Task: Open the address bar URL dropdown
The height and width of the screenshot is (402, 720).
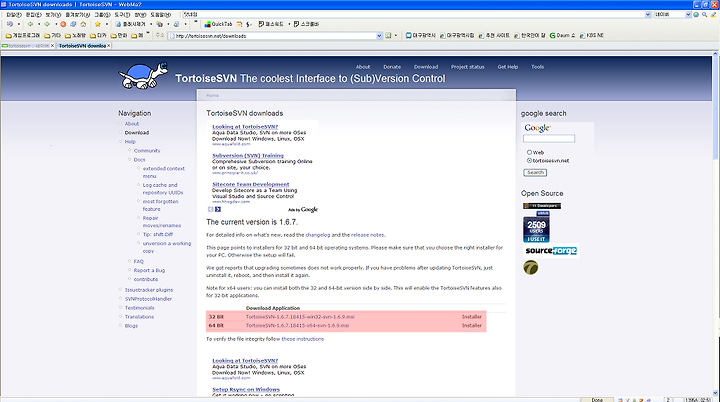Action: point(379,36)
